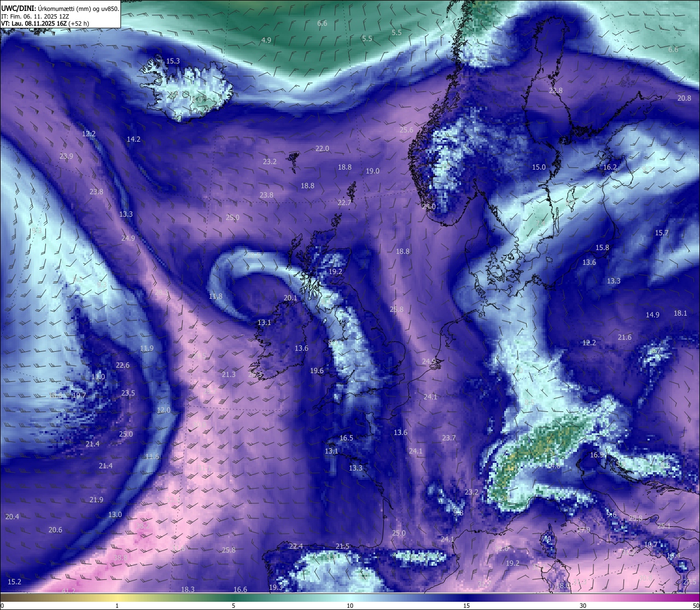Screen dimensions: 700x610
Task: Click the 16.6 value label
Action: point(240,590)
